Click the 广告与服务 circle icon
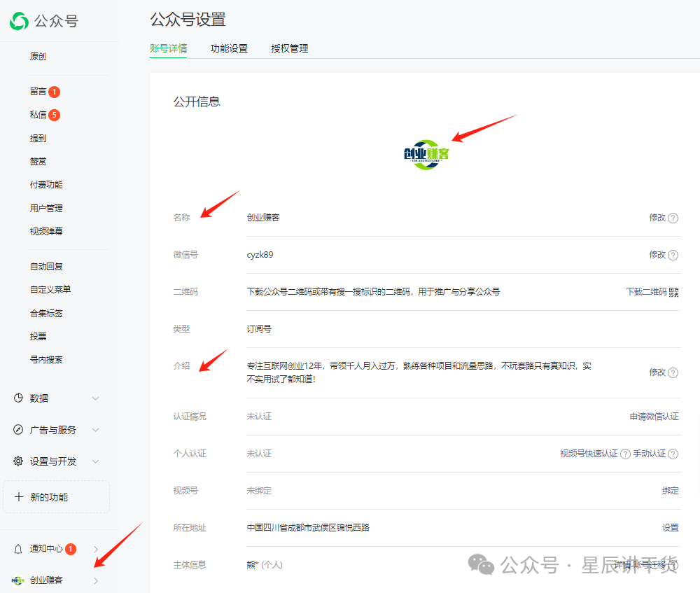 tap(19, 429)
